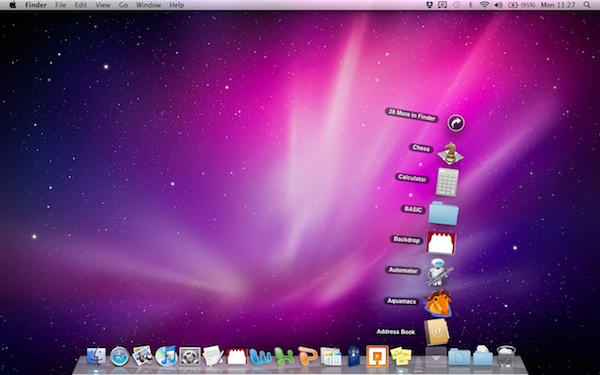Launch Automator from the Applications stack
Image resolution: width=600 pixels, height=375 pixels.
coord(439,272)
